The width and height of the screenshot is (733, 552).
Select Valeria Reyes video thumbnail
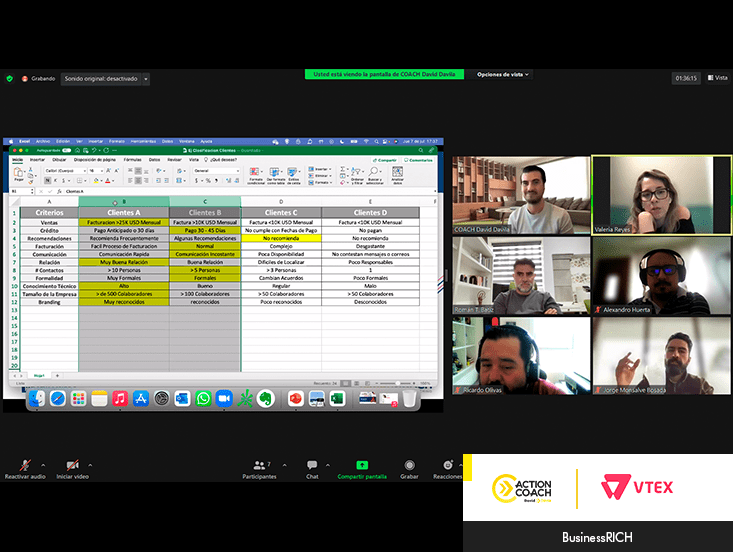[661, 194]
